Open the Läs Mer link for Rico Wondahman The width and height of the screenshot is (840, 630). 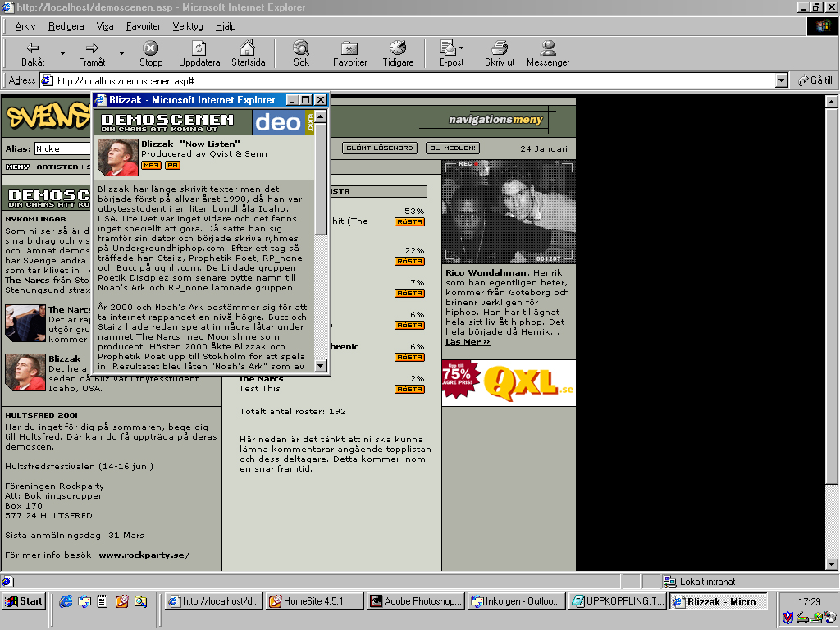pos(468,342)
